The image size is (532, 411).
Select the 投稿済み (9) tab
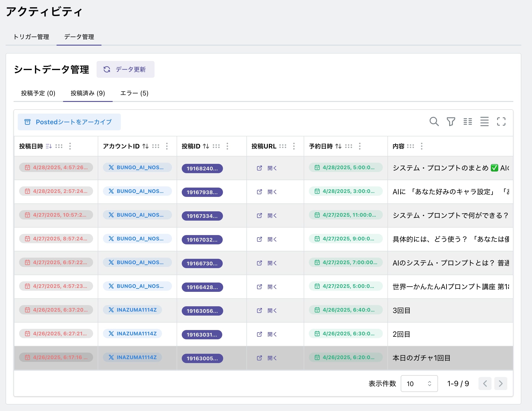(x=88, y=93)
